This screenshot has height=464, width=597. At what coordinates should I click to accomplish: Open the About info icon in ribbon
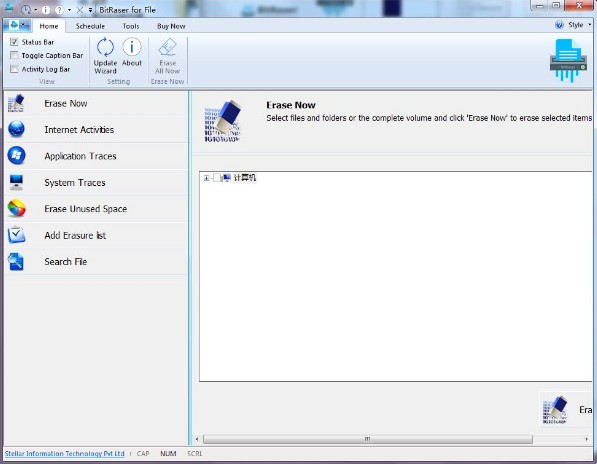pyautogui.click(x=132, y=47)
